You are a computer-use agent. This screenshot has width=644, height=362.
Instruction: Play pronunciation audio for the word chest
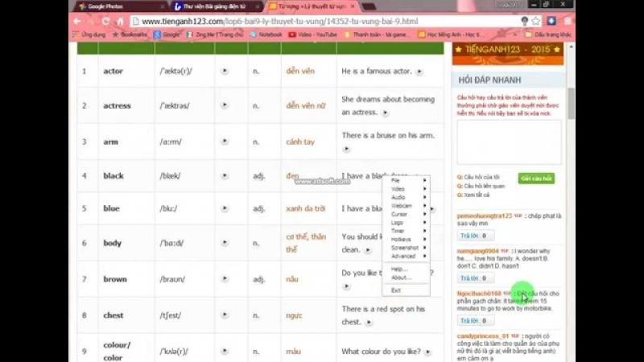coord(225,315)
